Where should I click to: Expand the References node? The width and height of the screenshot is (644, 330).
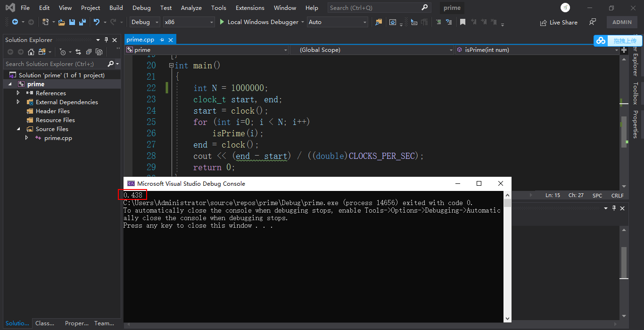point(18,93)
